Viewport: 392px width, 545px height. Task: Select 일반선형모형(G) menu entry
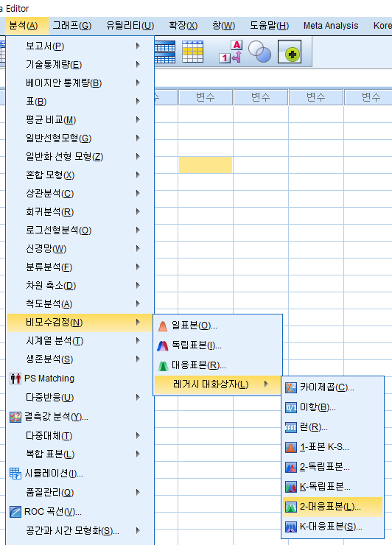80,138
